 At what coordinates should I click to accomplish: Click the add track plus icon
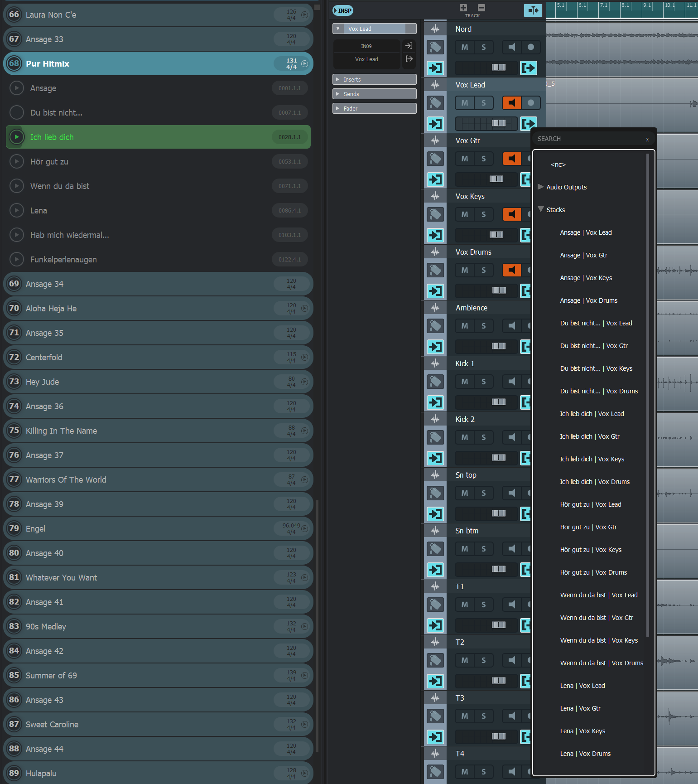coord(463,7)
